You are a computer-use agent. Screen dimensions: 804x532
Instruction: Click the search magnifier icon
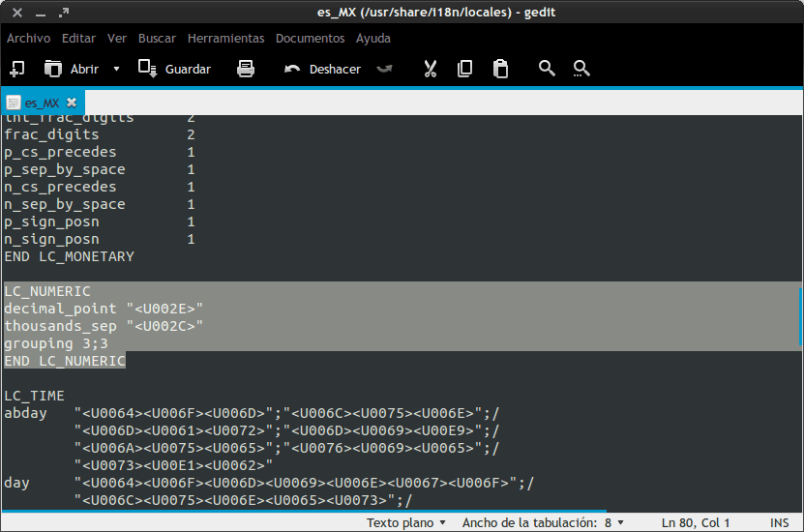tap(547, 69)
